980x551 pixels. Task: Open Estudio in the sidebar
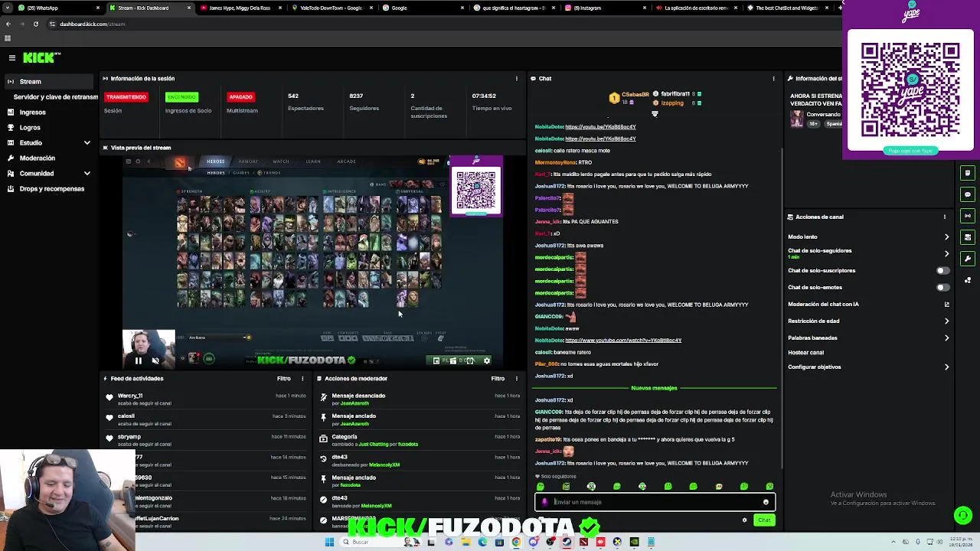pos(31,142)
